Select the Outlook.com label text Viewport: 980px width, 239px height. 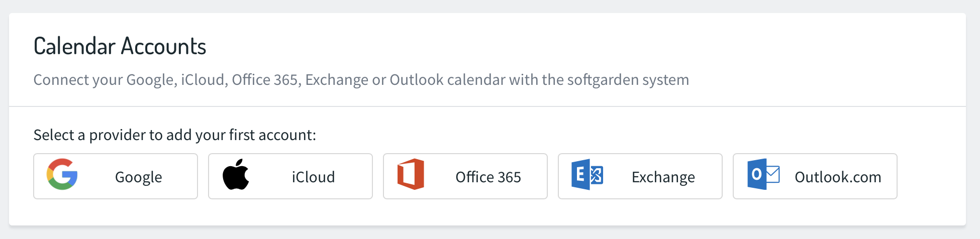pyautogui.click(x=838, y=177)
